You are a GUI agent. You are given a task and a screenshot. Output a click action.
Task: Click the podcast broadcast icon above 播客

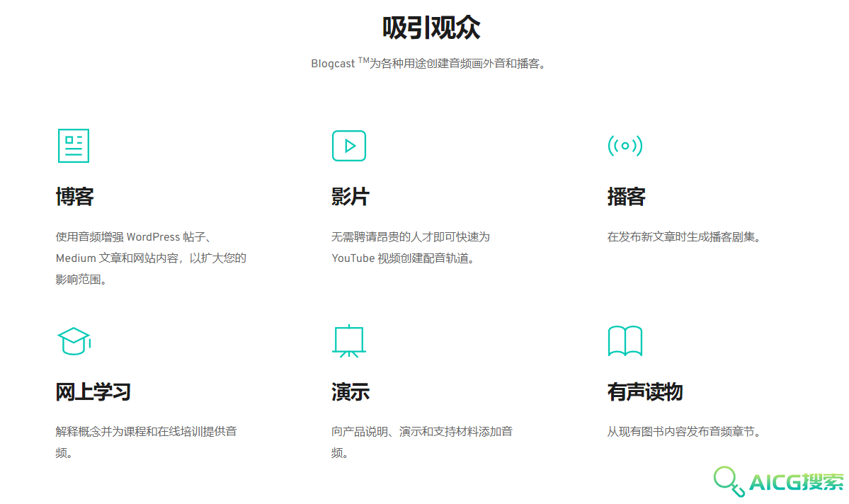(625, 146)
